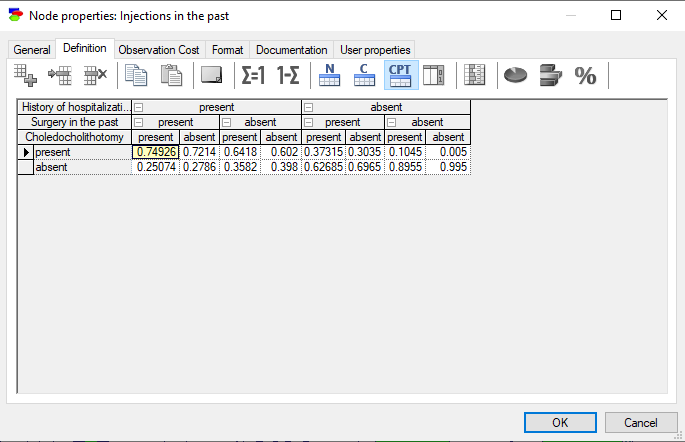Click the Complement 1-Σ icon

pyautogui.click(x=288, y=75)
